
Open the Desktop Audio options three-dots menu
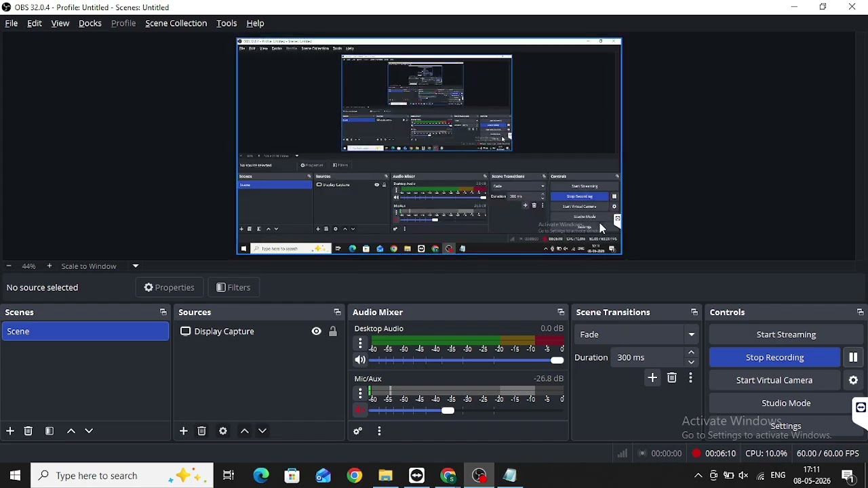pos(360,344)
